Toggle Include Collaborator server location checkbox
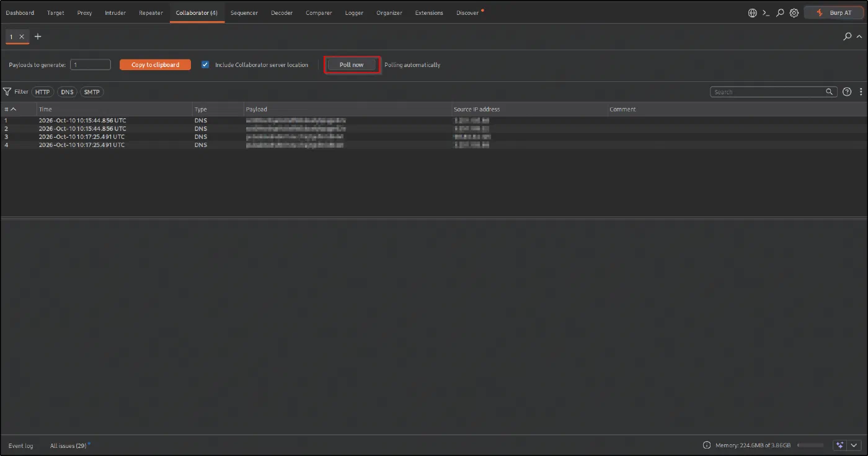The image size is (868, 456). click(205, 65)
